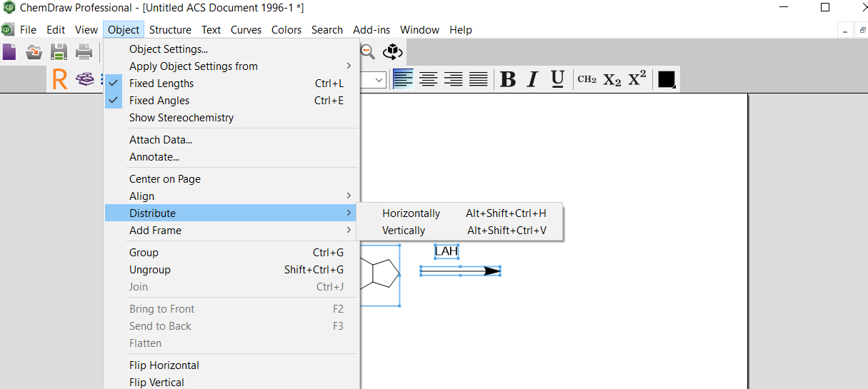This screenshot has width=868, height=389.
Task: Select centered text alignment
Action: click(428, 79)
